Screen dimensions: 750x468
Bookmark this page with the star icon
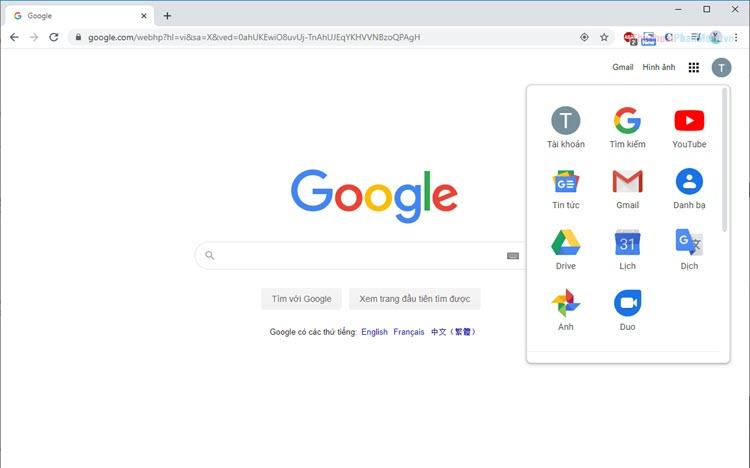coord(604,37)
